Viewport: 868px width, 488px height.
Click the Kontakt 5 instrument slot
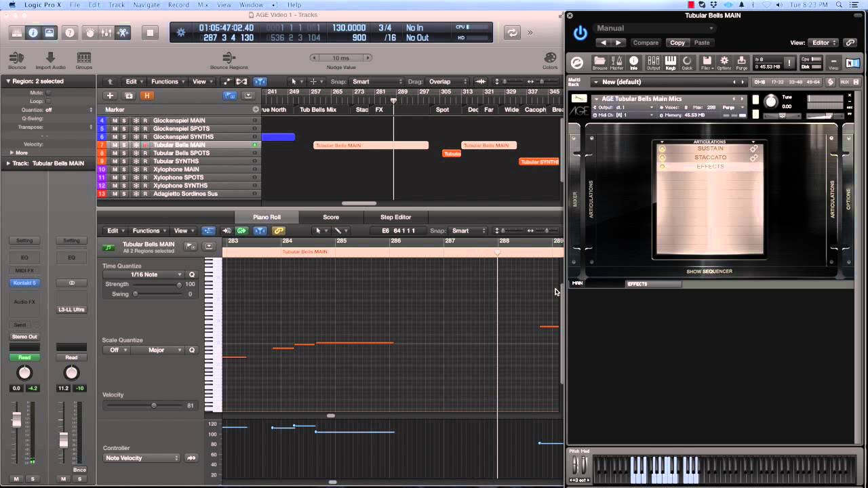24,283
